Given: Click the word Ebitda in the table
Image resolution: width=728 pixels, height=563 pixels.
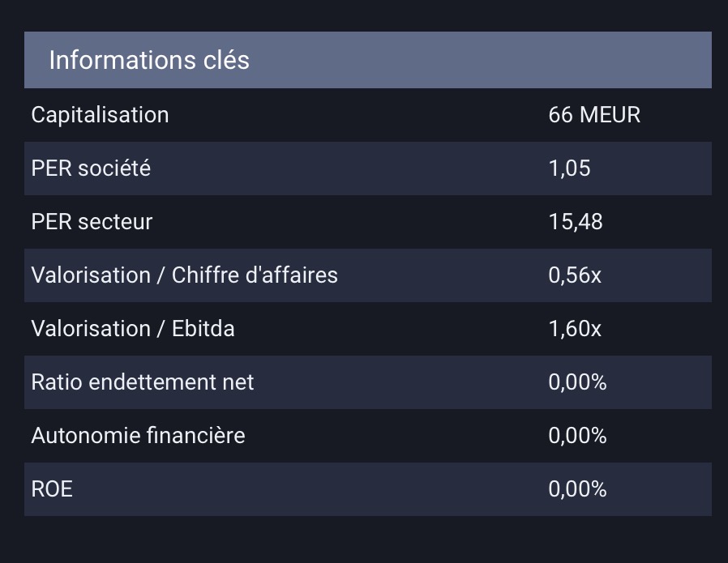Looking at the screenshot, I should (203, 329).
